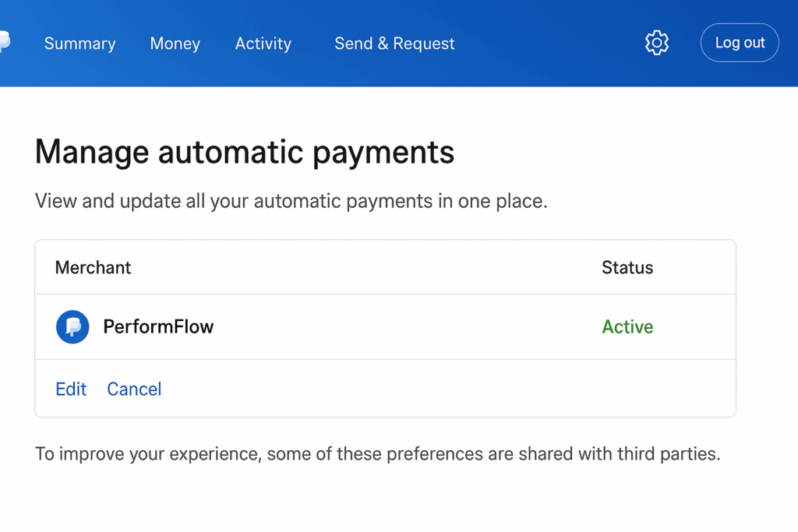Click the third parties disclaimer text
The height and width of the screenshot is (532, 798).
[x=377, y=453]
